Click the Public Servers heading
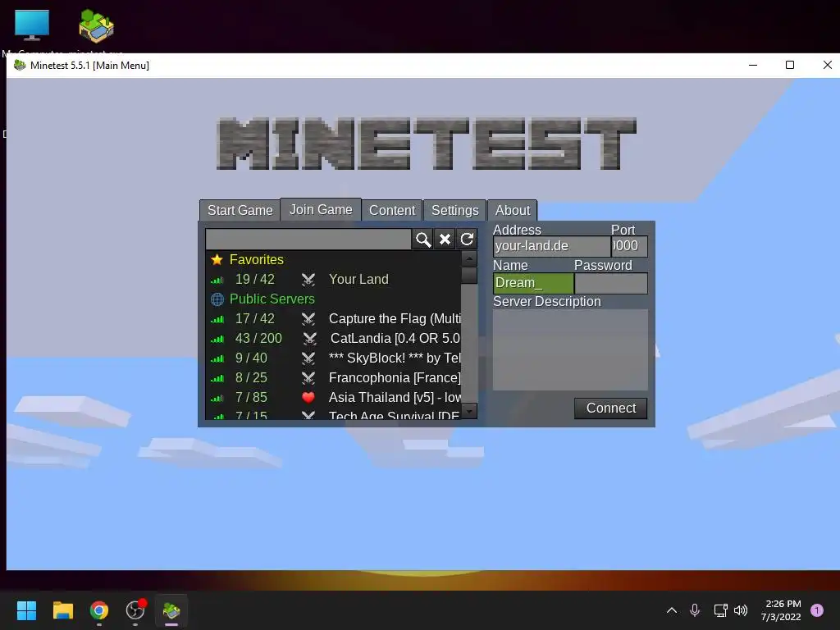The height and width of the screenshot is (630, 840). click(272, 299)
